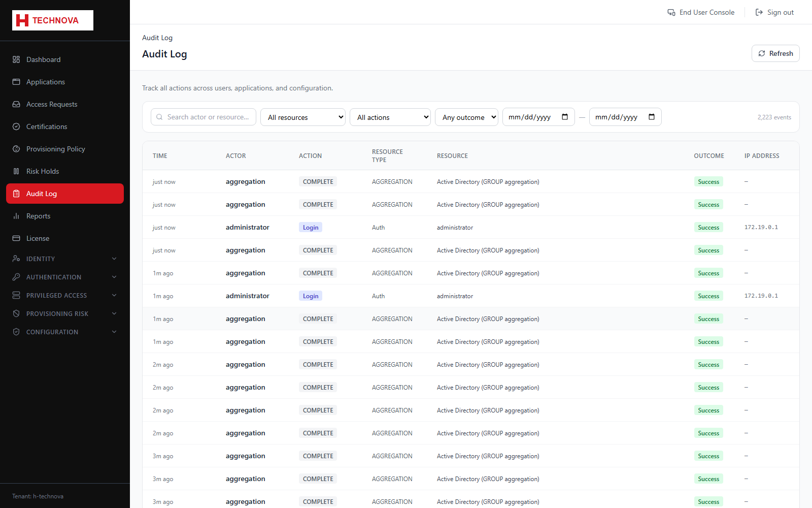Click the End User Console link
The image size is (812, 508).
pos(701,12)
